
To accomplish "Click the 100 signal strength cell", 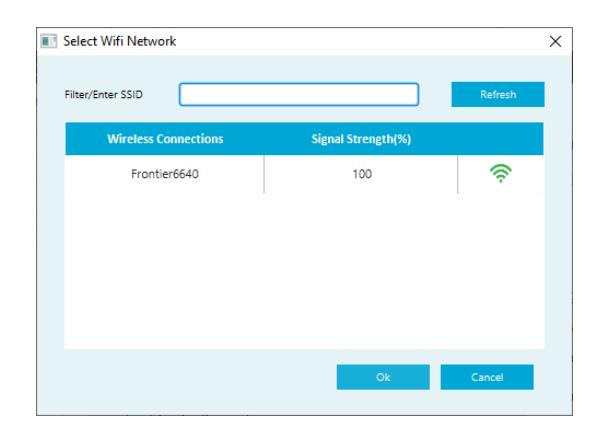I will [x=361, y=174].
